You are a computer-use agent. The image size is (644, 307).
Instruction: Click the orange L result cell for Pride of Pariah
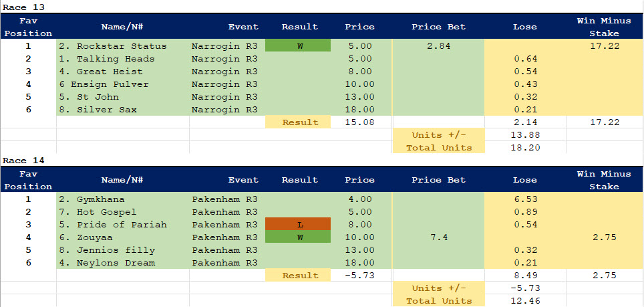298,225
